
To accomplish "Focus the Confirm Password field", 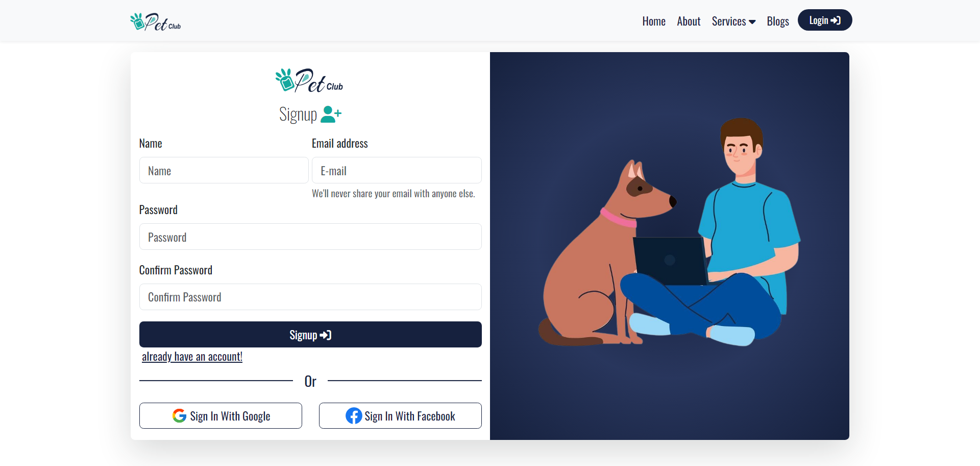I will [x=310, y=297].
